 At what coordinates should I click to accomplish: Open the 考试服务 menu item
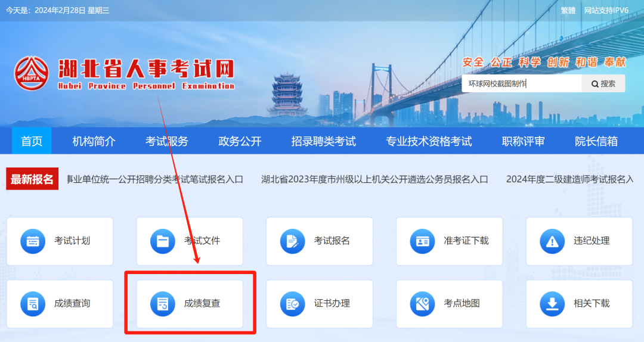(167, 141)
